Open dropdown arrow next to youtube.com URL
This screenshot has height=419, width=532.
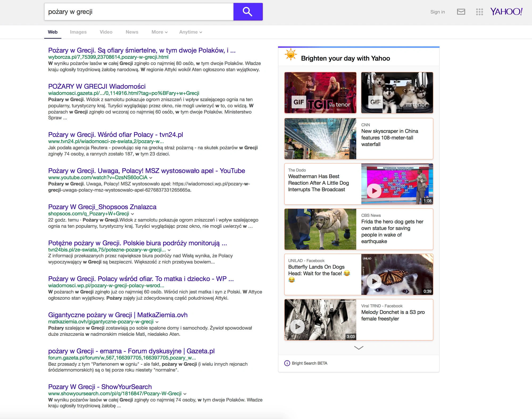tap(151, 178)
